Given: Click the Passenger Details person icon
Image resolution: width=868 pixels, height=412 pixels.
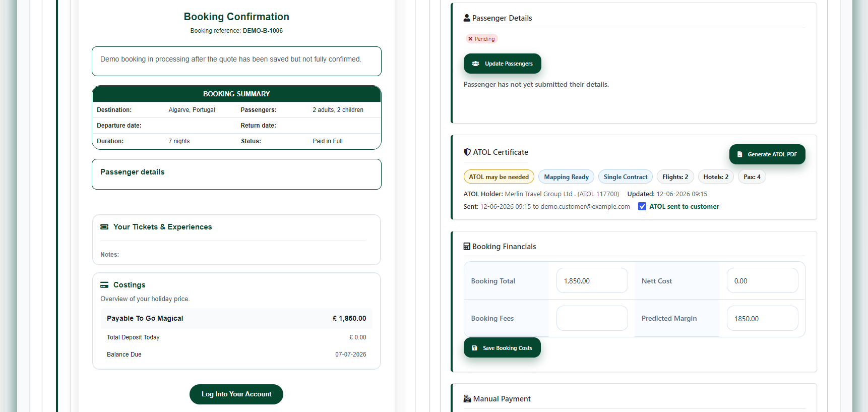Looking at the screenshot, I should click(x=467, y=18).
